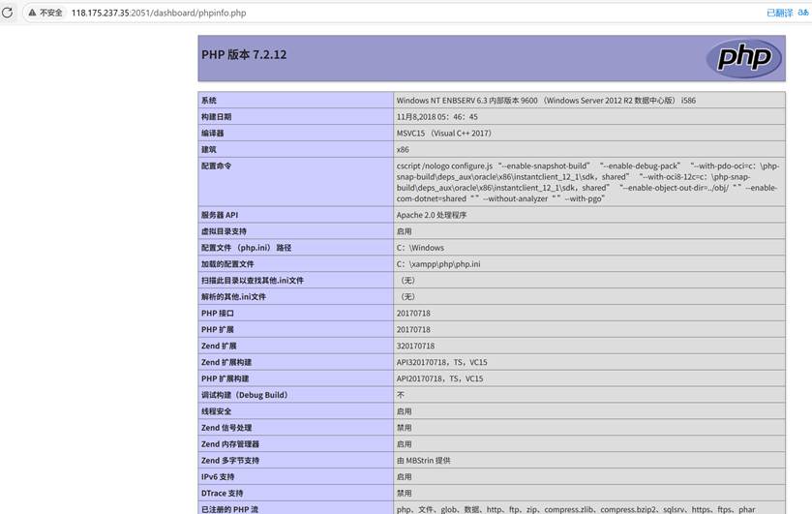Click the Apache 2.0 处理程序 value
This screenshot has height=514, width=812.
tap(432, 215)
